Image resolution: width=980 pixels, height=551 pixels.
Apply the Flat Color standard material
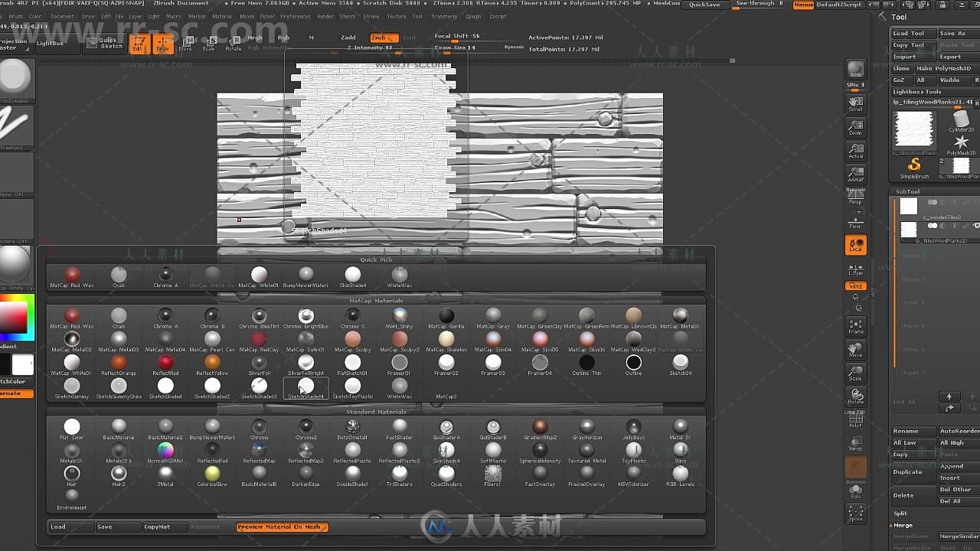click(71, 429)
